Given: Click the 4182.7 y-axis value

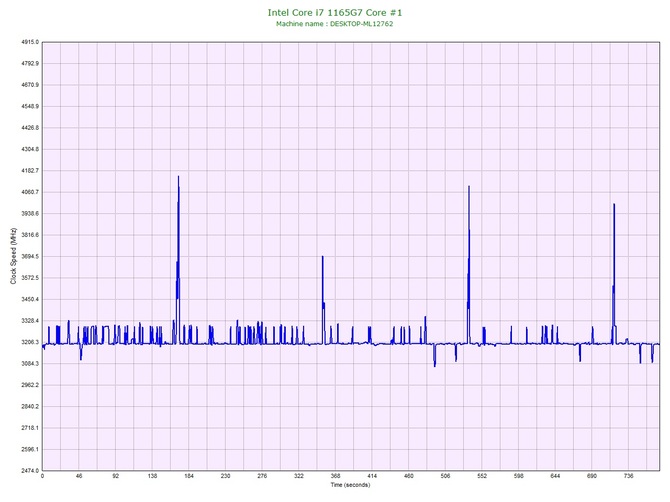Looking at the screenshot, I should click(x=30, y=171).
